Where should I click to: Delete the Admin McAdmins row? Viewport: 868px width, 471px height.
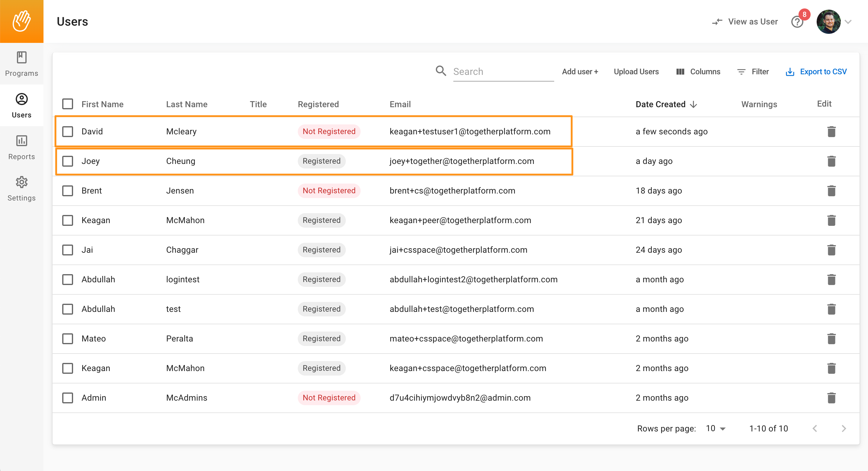[x=831, y=398]
